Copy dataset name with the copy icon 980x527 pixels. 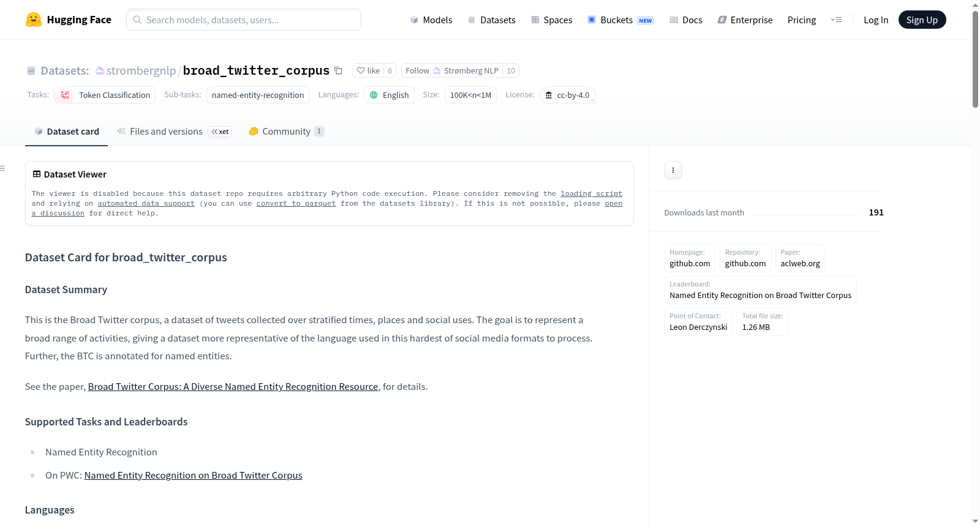tap(338, 70)
